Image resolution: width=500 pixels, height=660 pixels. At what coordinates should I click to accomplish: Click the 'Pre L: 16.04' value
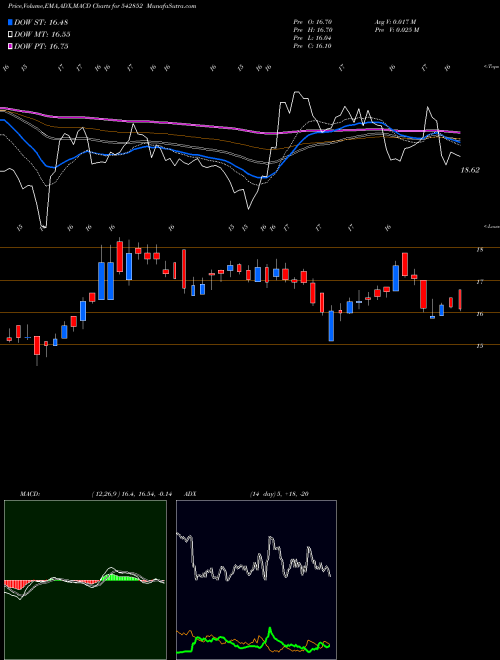pyautogui.click(x=313, y=38)
